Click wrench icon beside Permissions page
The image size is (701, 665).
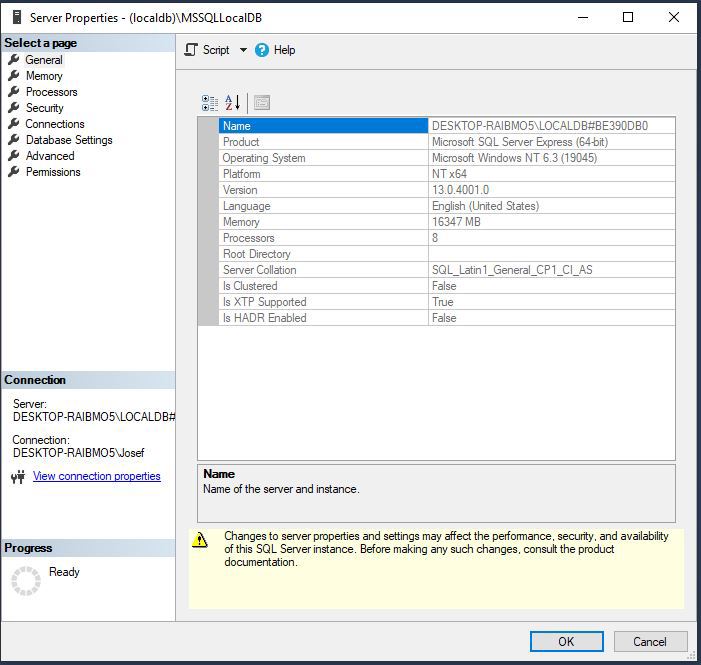[14, 172]
